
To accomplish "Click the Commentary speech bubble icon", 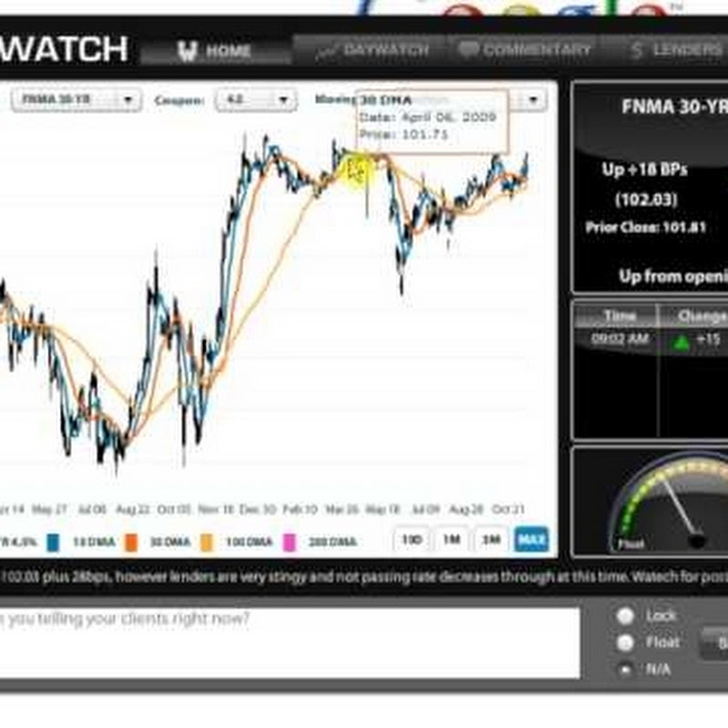I will [469, 50].
